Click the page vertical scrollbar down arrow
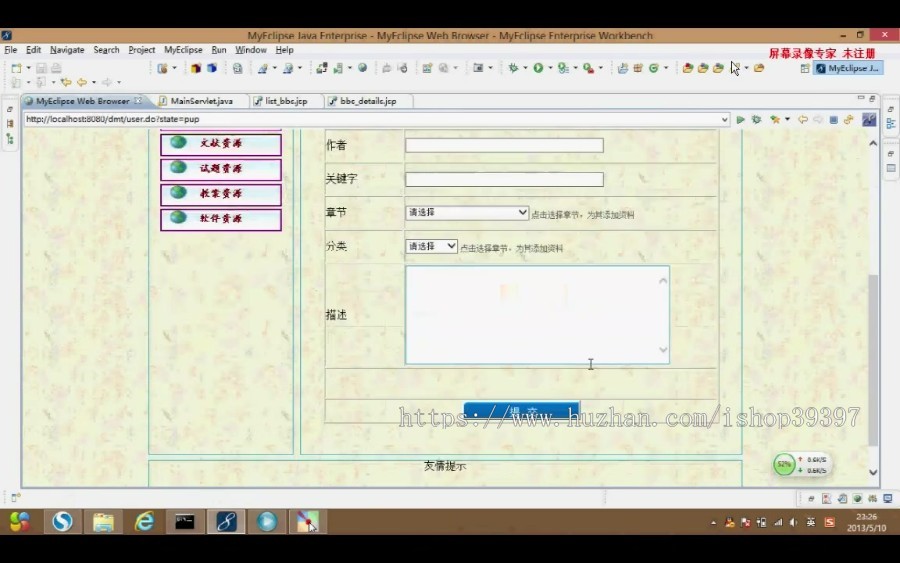The height and width of the screenshot is (563, 900). 873,472
